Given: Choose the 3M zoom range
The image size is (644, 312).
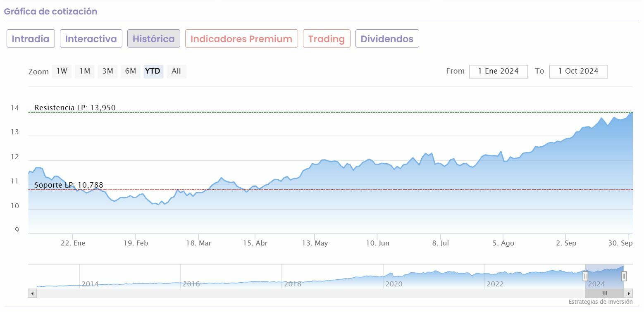Looking at the screenshot, I should (107, 71).
